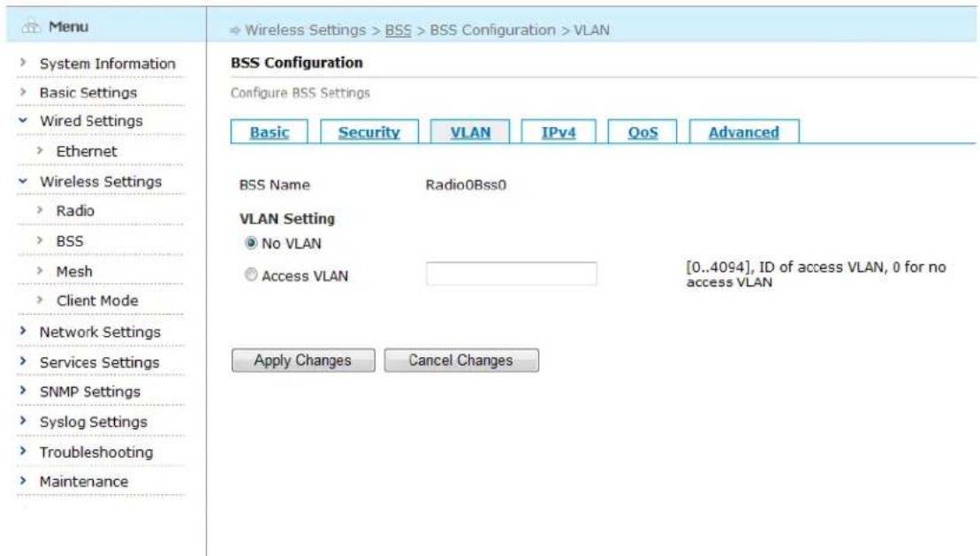Click the Apply Changes button

(303, 361)
